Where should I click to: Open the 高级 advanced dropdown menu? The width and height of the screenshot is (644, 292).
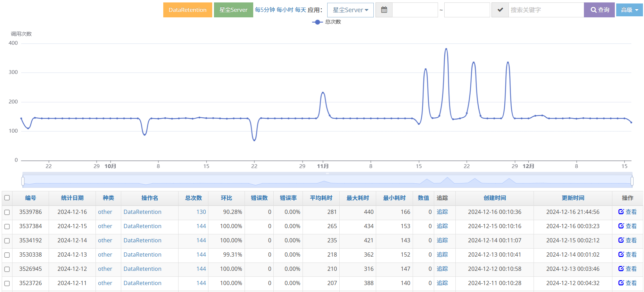pyautogui.click(x=629, y=10)
